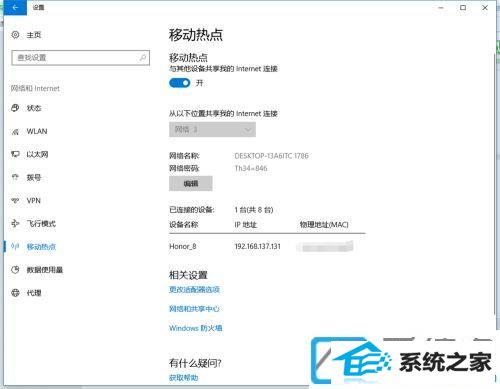500x389 pixels.
Task: Click the IP 地址 column header
Action: pyautogui.click(x=246, y=225)
